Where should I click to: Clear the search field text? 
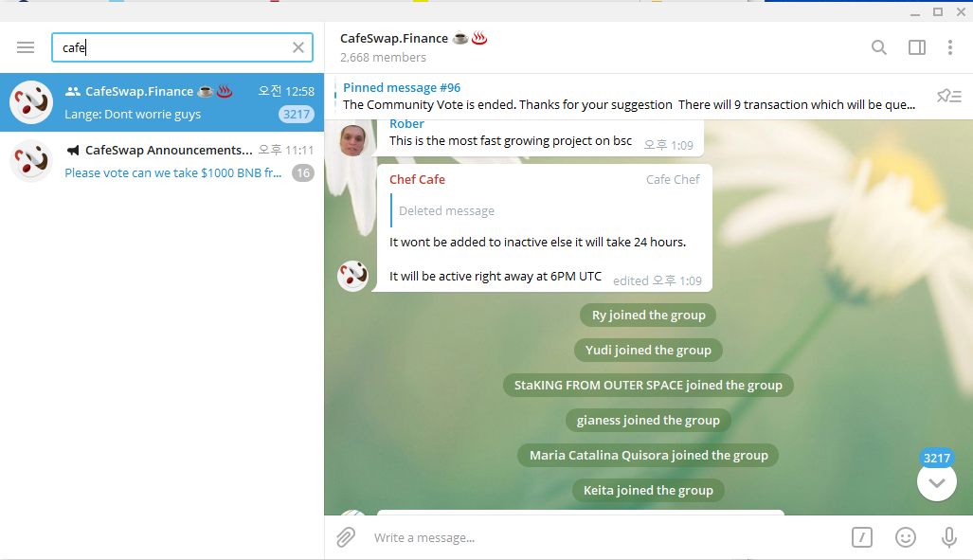point(298,47)
